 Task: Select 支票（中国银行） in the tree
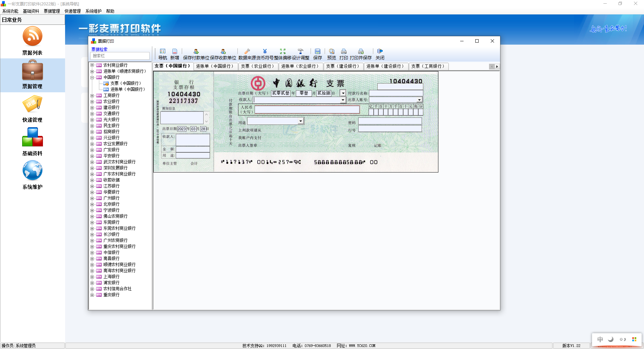click(x=126, y=84)
